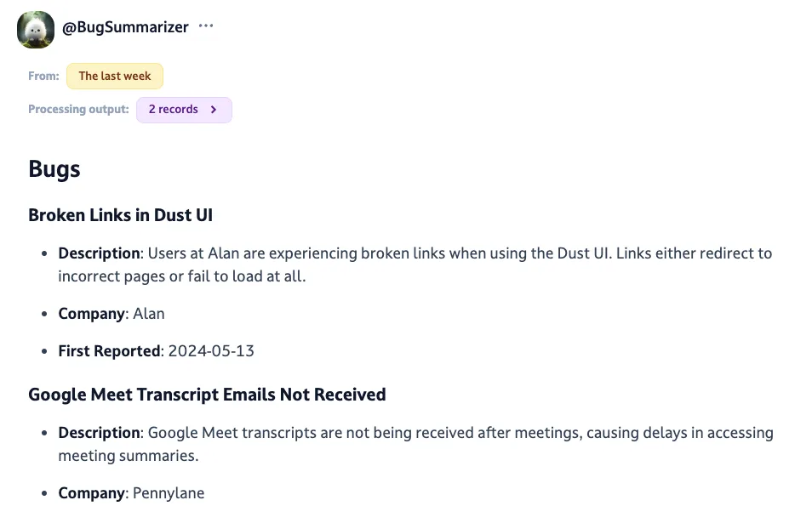Select the 'Bugs' section heading
812x506 pixels.
point(54,168)
